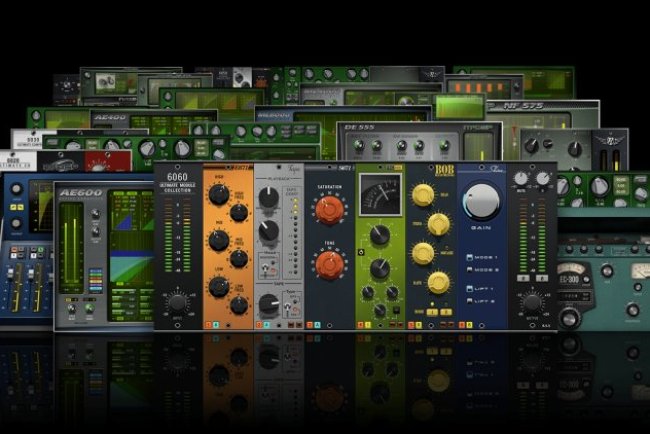650x434 pixels.
Task: Click the green-lit small knob at the AE600 window bottom
Action: 90,308
